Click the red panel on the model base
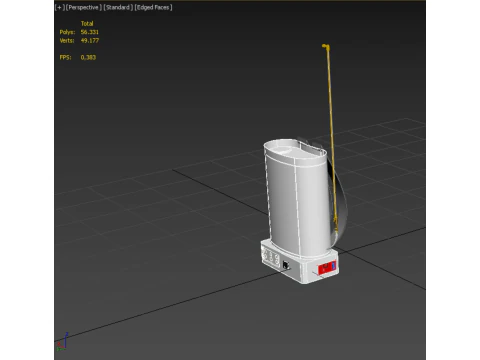Screen dimensions: 480x360 click(327, 268)
